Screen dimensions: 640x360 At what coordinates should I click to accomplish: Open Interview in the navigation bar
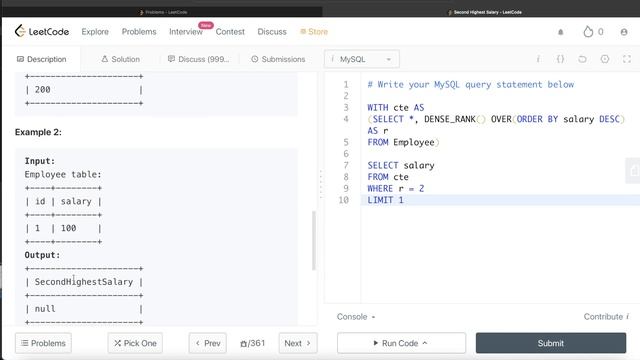[186, 32]
